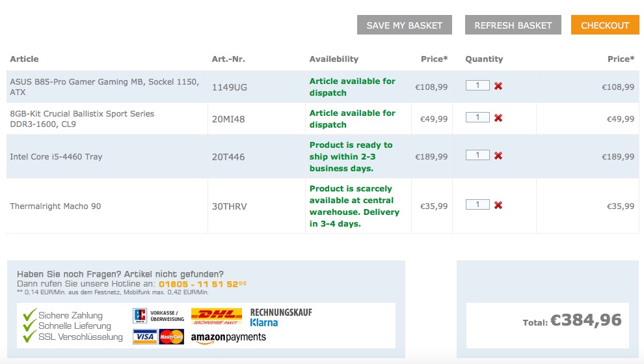Image resolution: width=644 pixels, height=364 pixels.
Task: Click the amazon payments logo
Action: pyautogui.click(x=228, y=337)
